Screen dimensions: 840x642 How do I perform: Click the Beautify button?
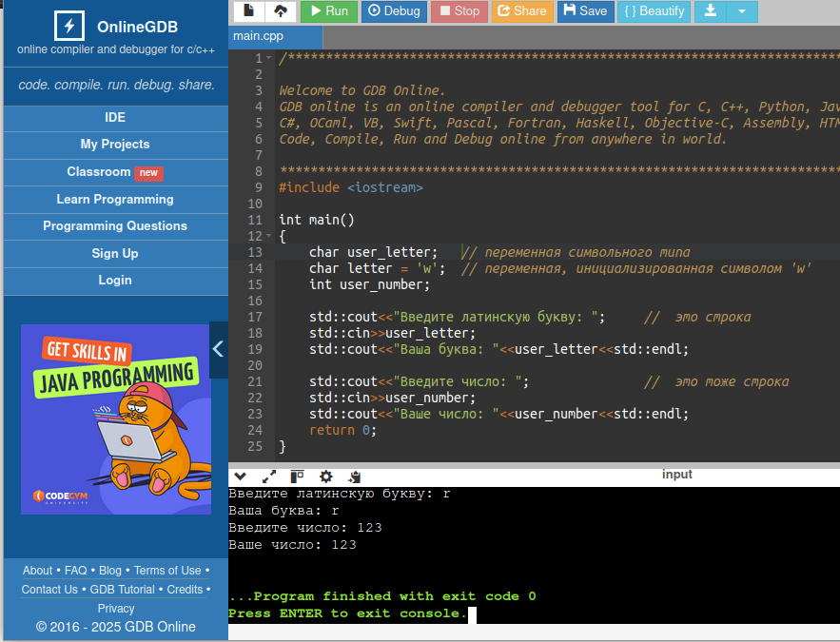click(654, 11)
